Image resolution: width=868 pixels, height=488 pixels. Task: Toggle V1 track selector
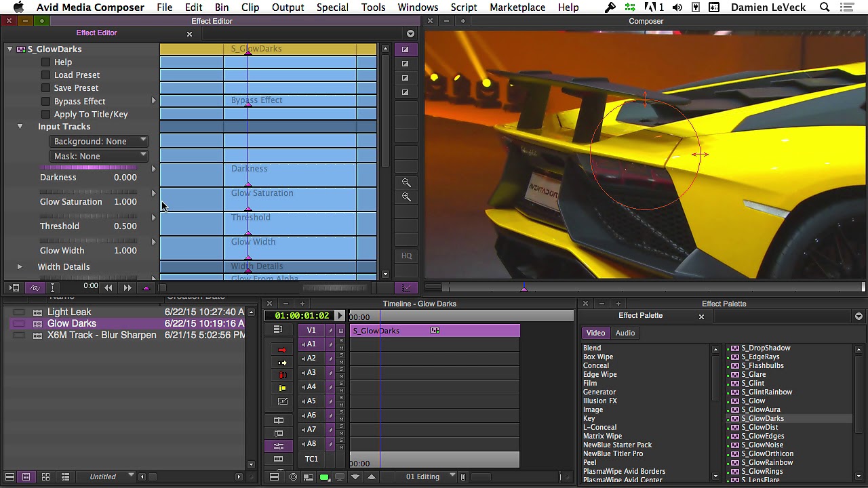pyautogui.click(x=311, y=330)
